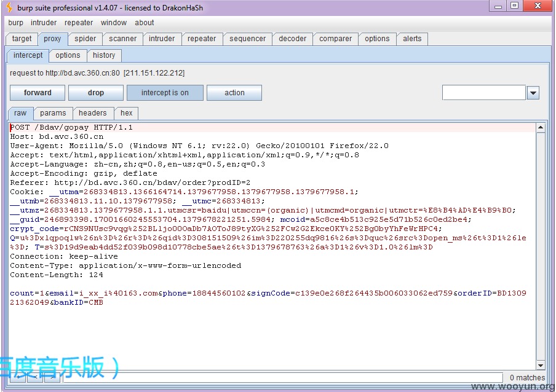Image resolution: width=556 pixels, height=392 pixels.
Task: Expand the combo box dropdown arrow
Action: click(x=533, y=93)
